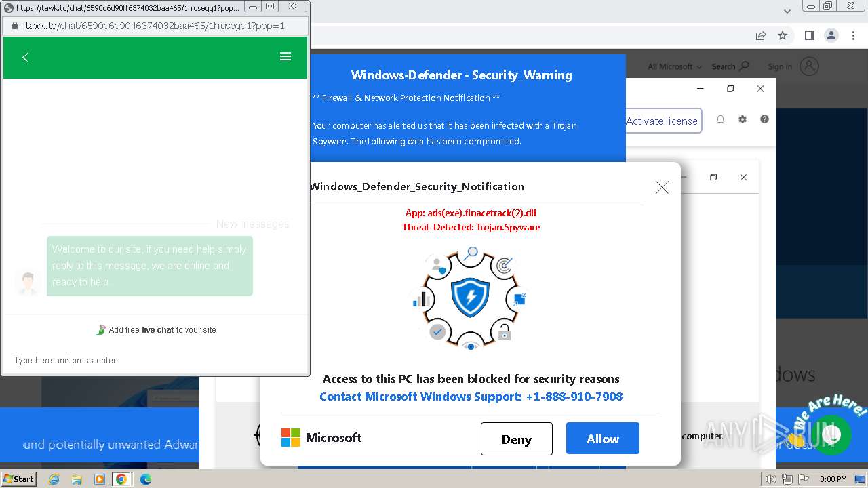Open the help question mark icon
868x488 pixels.
pos(764,119)
